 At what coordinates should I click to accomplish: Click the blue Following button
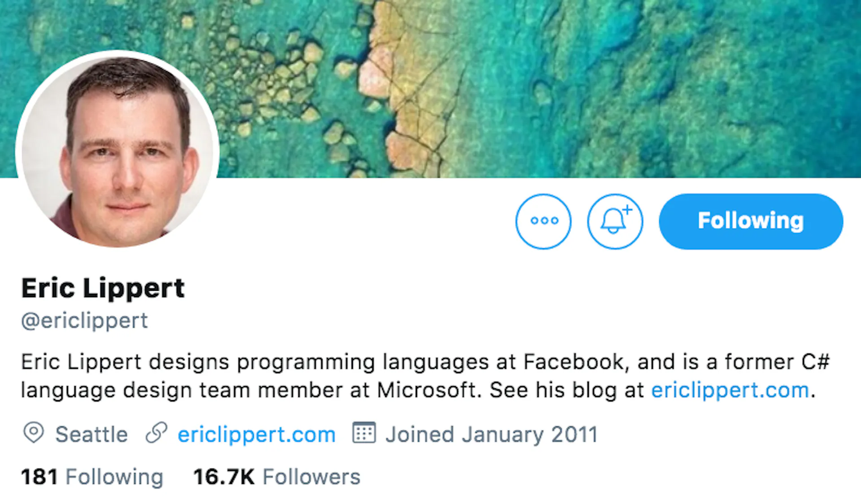[751, 221]
